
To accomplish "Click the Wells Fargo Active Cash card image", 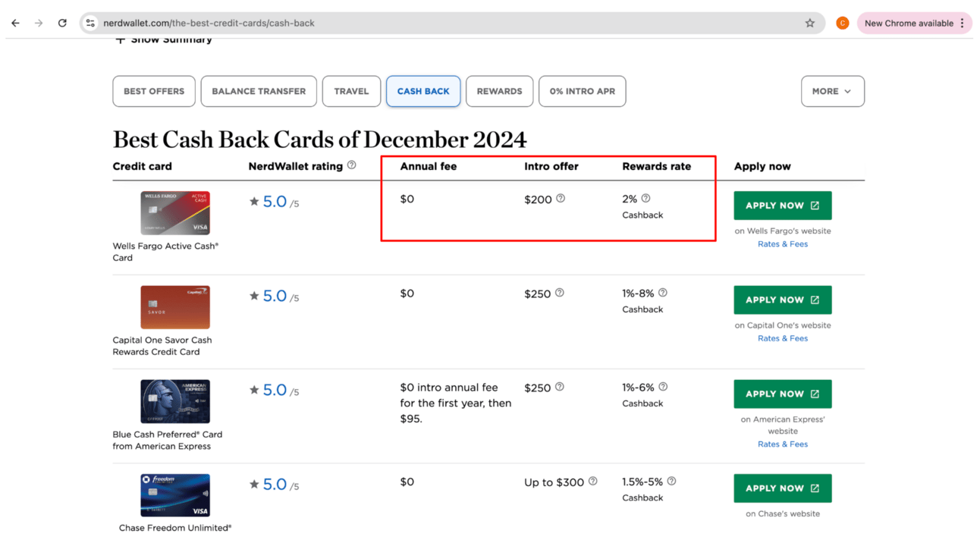I will click(x=175, y=213).
